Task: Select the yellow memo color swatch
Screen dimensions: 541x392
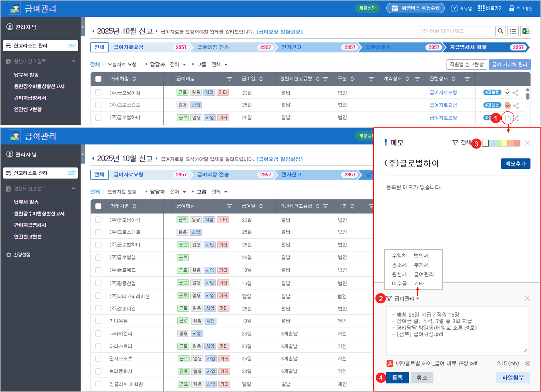Action: (504, 143)
